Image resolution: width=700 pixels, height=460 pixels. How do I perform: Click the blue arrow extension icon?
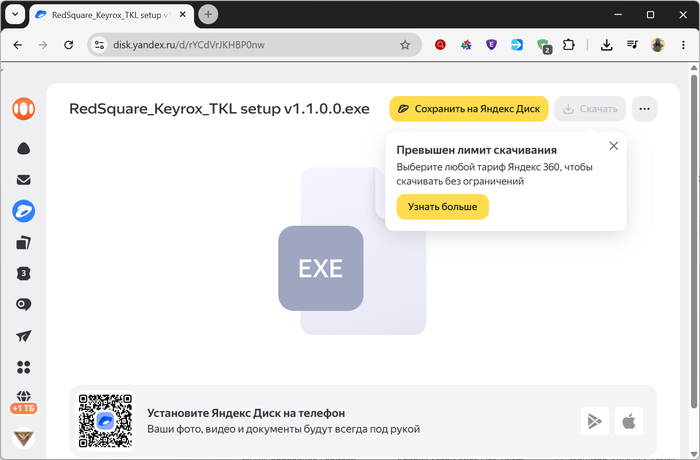point(517,45)
